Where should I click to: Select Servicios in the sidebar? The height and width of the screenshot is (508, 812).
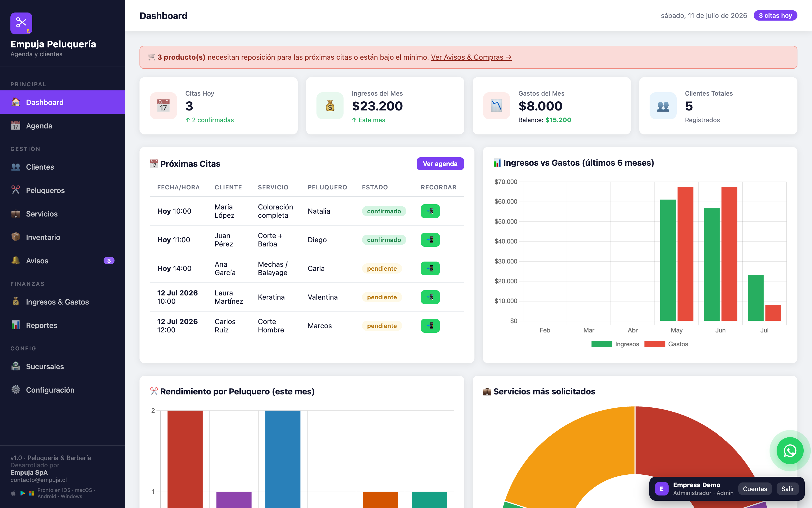(62, 214)
